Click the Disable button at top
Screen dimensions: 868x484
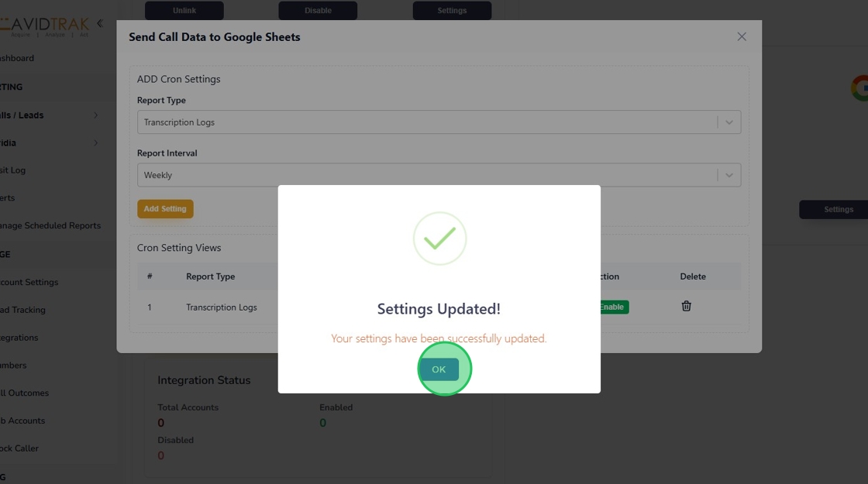[x=318, y=11]
